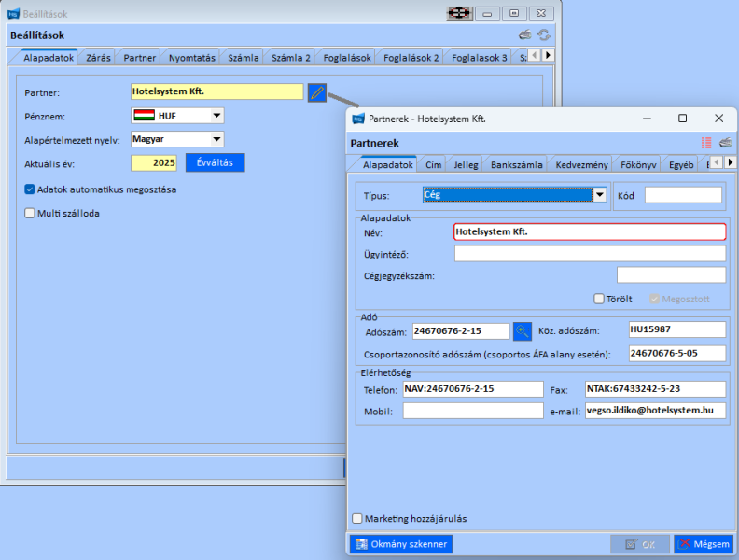
Task: Select Alapadatok tab in Partnerek
Action: point(388,164)
